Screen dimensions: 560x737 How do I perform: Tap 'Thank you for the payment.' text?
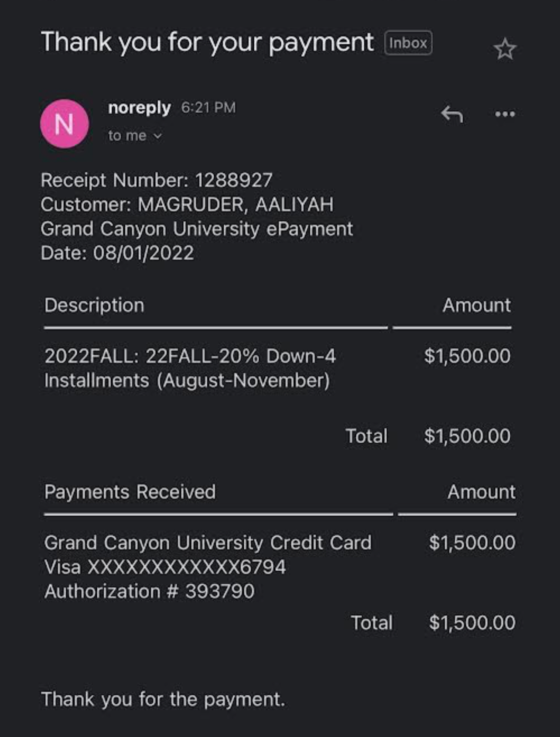163,699
